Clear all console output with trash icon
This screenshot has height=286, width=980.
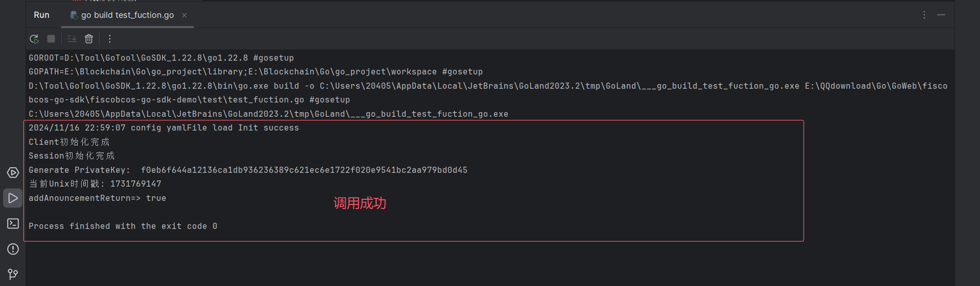89,39
